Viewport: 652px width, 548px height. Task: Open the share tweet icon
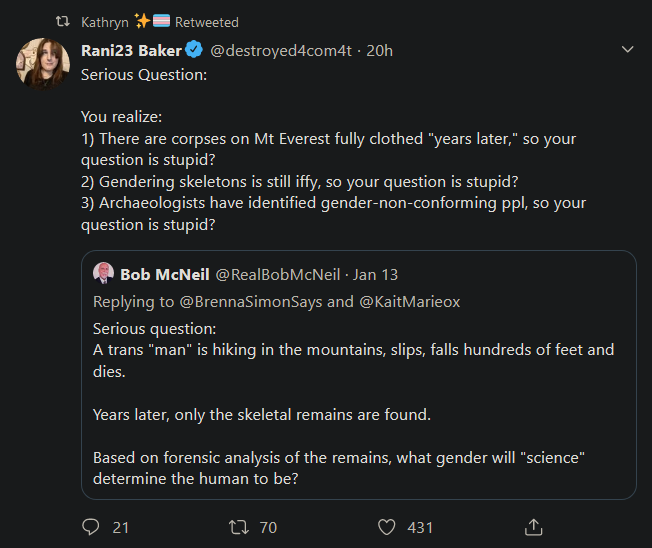pos(533,527)
